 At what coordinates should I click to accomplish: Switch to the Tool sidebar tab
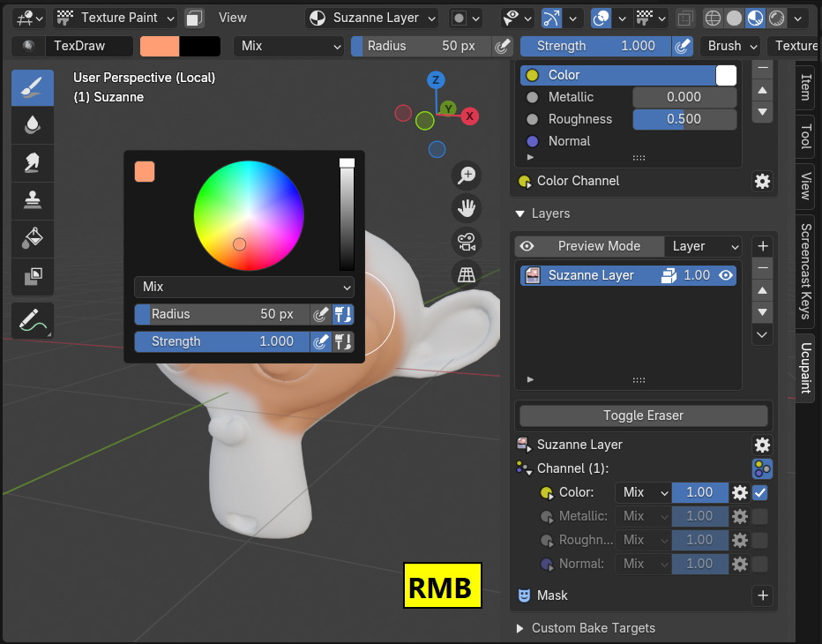(806, 137)
